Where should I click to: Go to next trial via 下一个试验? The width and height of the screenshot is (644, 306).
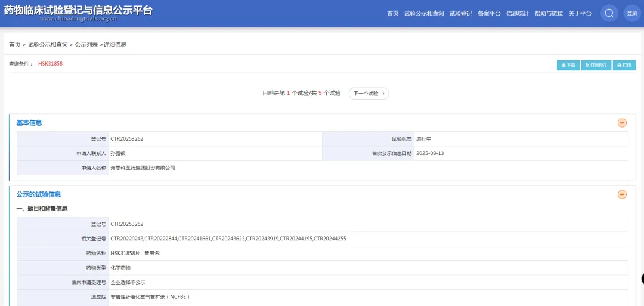pos(369,94)
